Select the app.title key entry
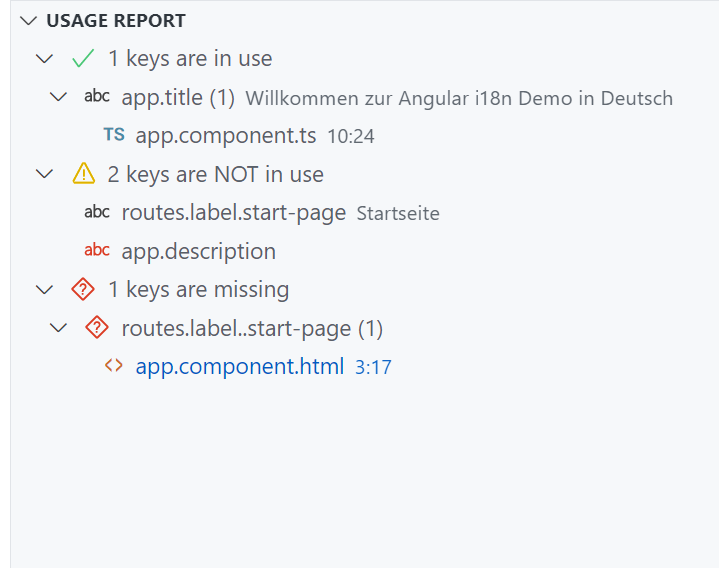The width and height of the screenshot is (719, 568). click(x=178, y=98)
